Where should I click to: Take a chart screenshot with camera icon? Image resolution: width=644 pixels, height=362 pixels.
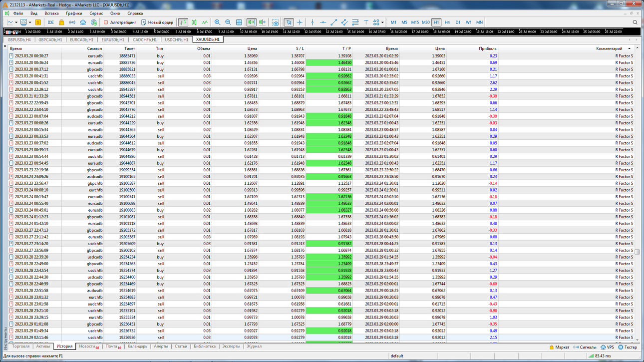pyautogui.click(x=276, y=22)
